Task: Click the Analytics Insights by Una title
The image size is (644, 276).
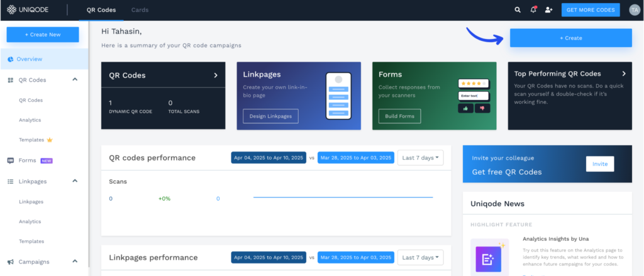Action: 556,239
